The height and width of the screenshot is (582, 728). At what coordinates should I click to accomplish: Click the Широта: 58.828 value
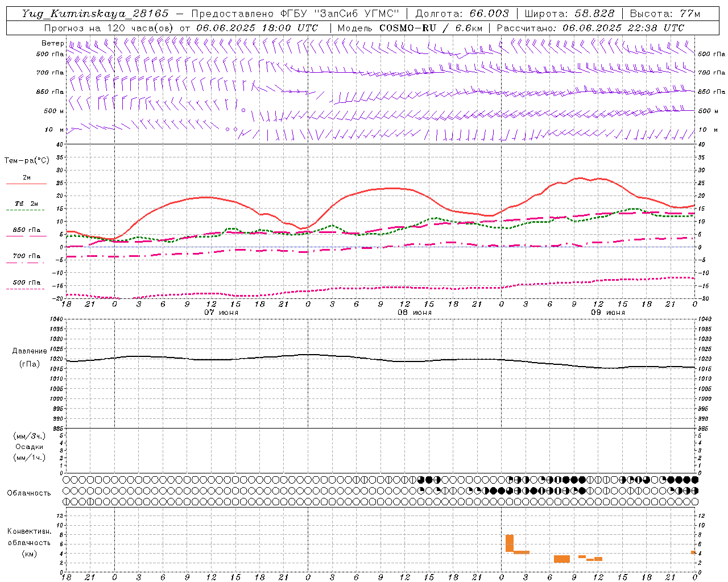point(569,14)
